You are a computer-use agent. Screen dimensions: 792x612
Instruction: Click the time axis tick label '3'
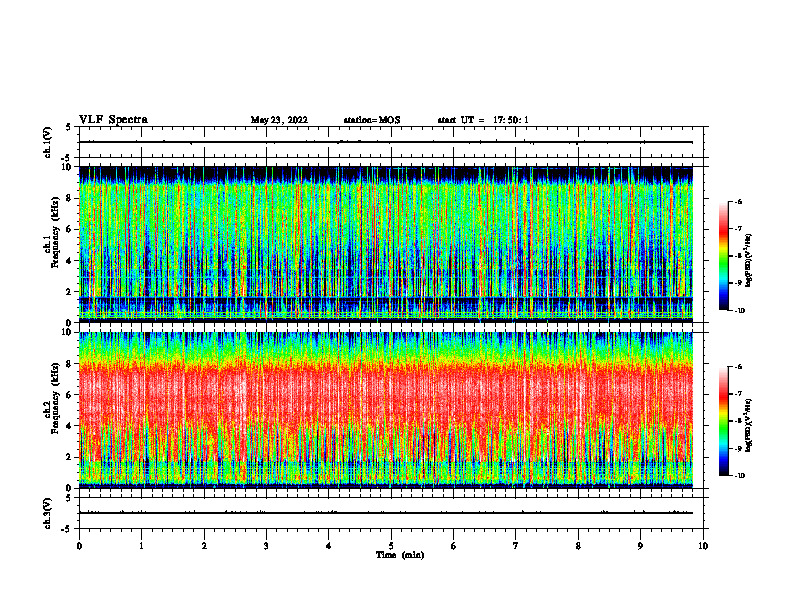pyautogui.click(x=266, y=546)
